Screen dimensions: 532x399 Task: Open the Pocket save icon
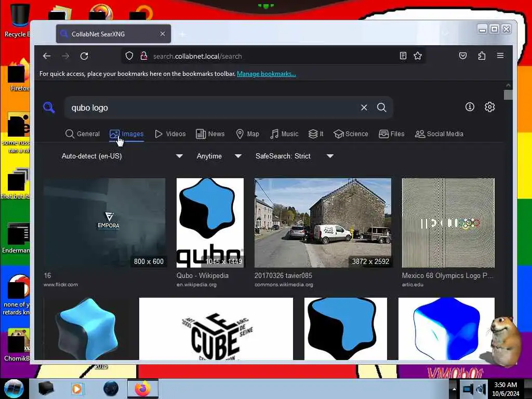tap(463, 56)
